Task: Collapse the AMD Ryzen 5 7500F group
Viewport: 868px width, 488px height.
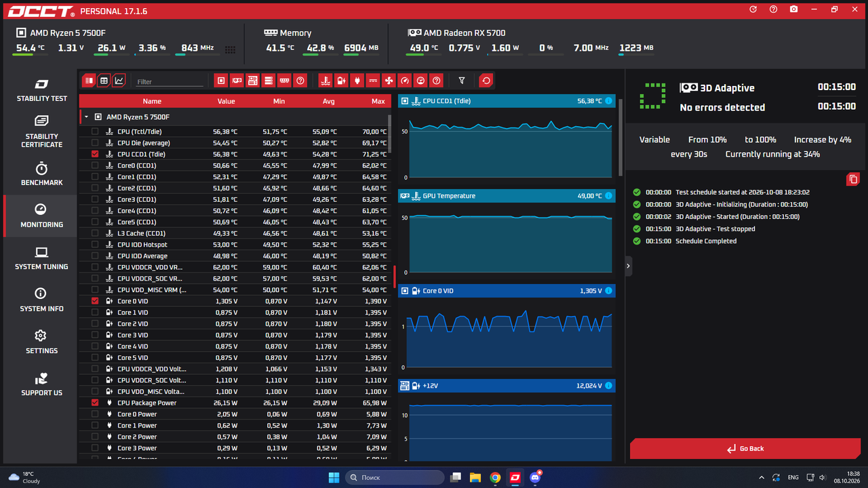Action: [86, 117]
